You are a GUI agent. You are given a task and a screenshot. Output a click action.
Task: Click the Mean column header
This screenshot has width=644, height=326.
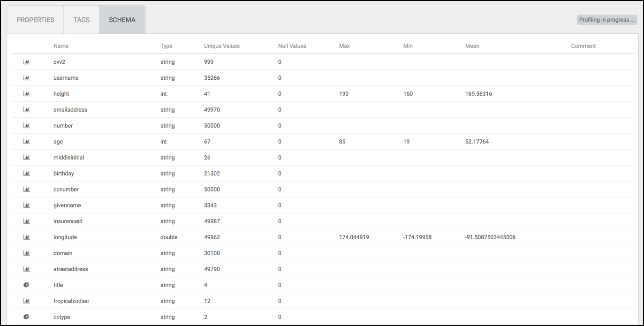coord(472,46)
